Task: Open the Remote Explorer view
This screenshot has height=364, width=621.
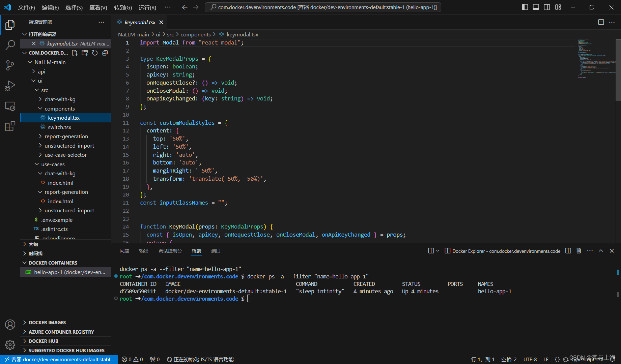Action: pos(10,106)
